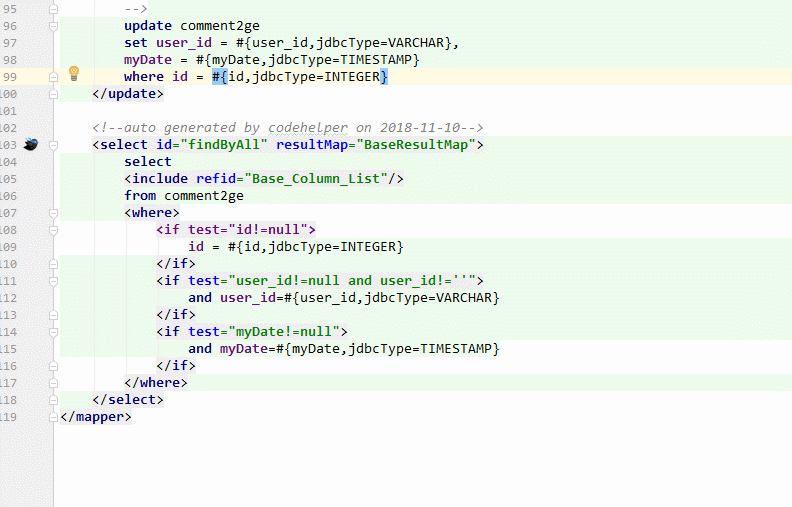This screenshot has height=507, width=792.
Task: Click the "update" keyword before comment2ge
Action: point(148,26)
